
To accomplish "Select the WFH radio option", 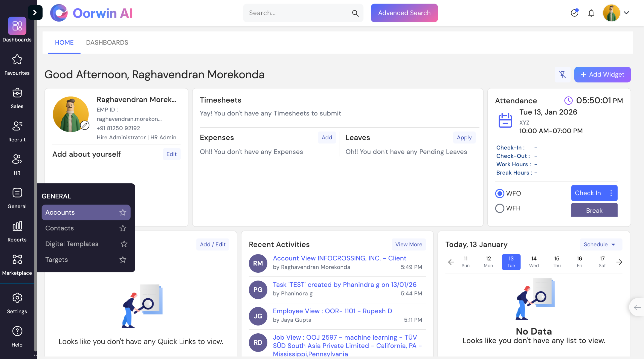I will coord(499,208).
